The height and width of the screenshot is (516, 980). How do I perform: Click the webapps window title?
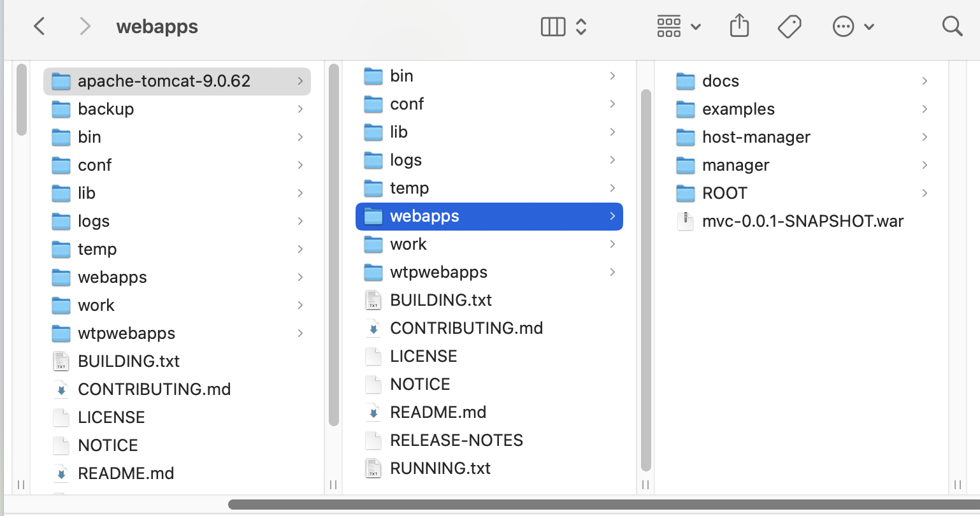(157, 27)
